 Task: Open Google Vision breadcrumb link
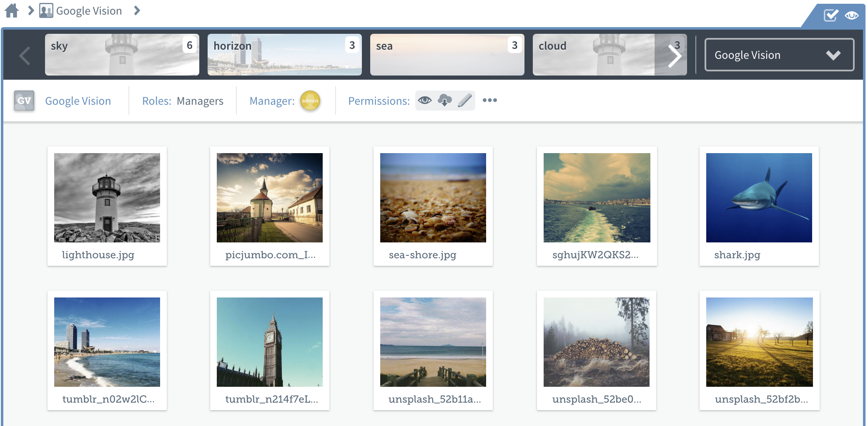89,11
